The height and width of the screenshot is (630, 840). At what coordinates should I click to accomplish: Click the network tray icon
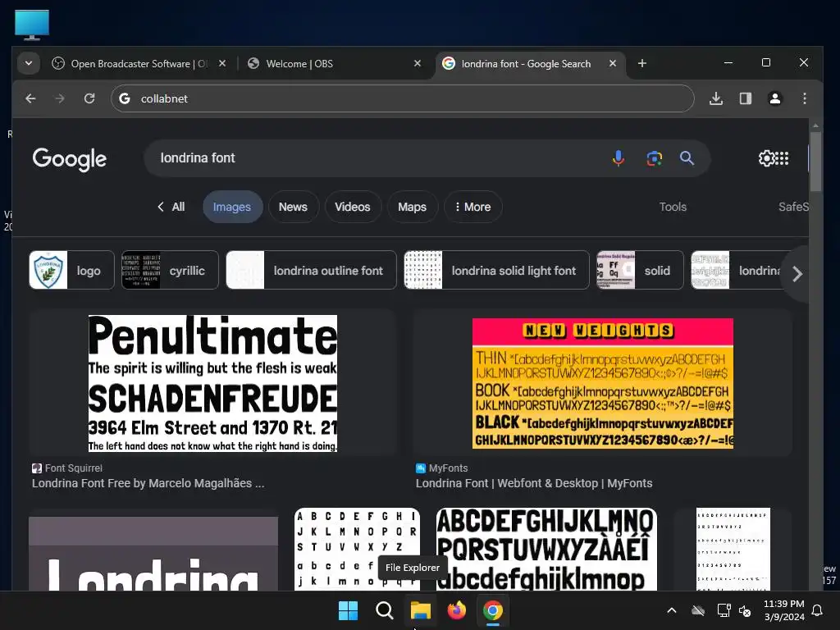724,610
